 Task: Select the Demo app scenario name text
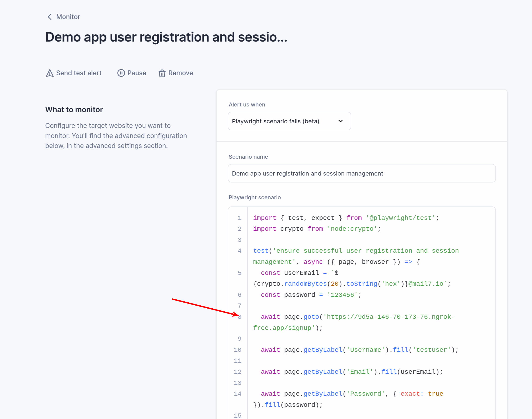point(362,173)
